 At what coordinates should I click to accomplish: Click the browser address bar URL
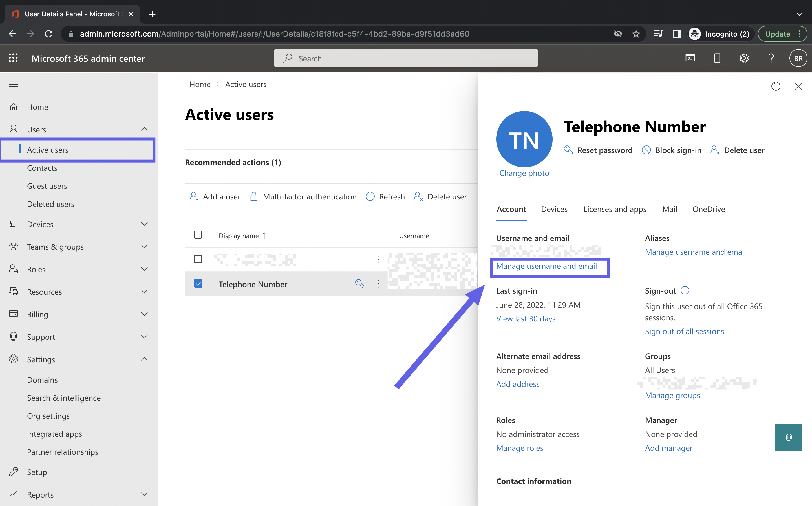tap(275, 34)
